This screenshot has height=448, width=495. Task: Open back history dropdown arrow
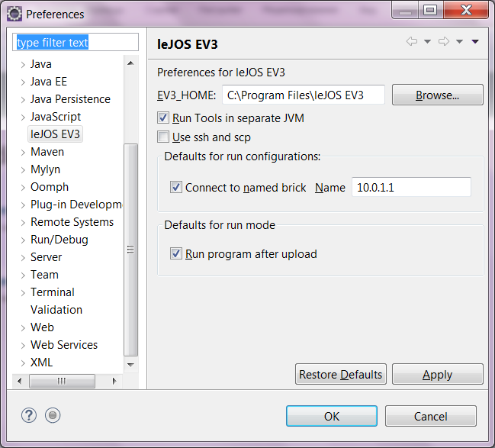point(427,41)
